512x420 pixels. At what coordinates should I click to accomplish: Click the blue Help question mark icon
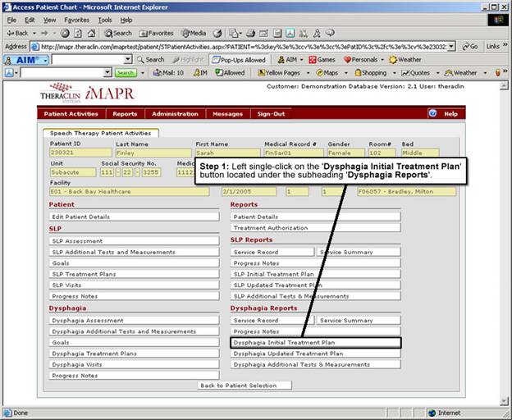pos(432,113)
